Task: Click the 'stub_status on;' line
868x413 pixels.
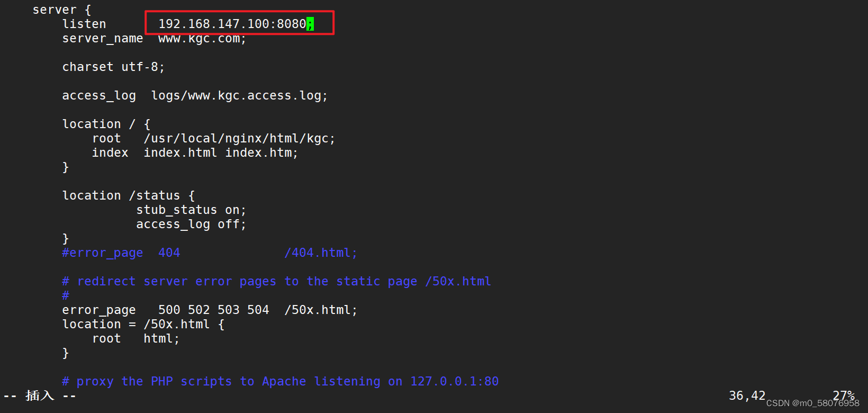Action: coord(192,210)
